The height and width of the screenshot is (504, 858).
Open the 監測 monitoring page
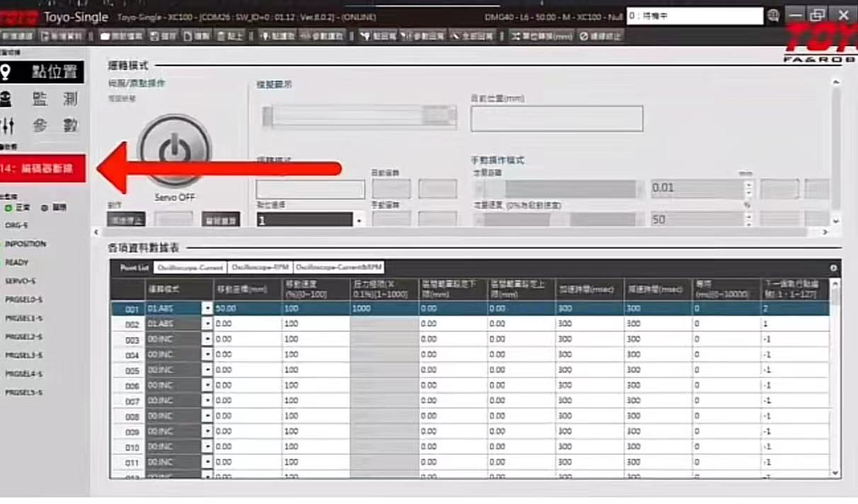pyautogui.click(x=43, y=99)
